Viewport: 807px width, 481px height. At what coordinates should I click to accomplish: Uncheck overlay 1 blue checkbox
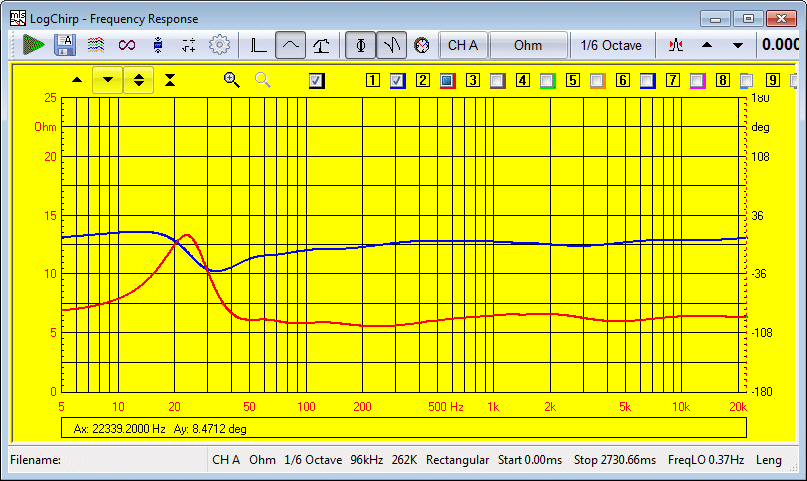[x=397, y=81]
